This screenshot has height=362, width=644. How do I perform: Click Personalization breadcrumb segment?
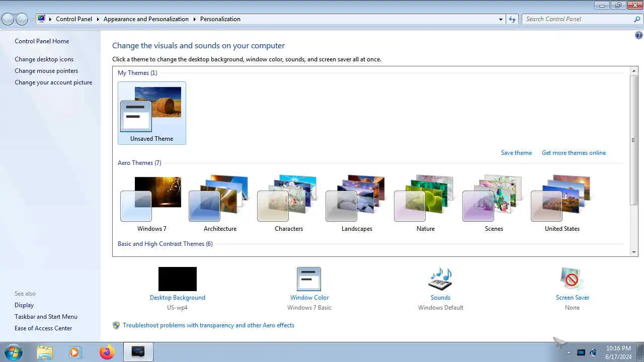pyautogui.click(x=220, y=19)
